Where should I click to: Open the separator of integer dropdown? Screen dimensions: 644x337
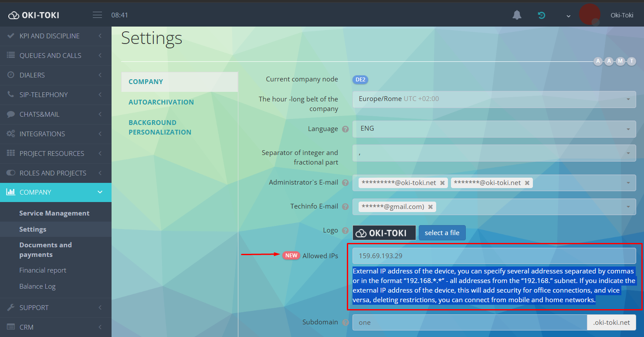494,153
